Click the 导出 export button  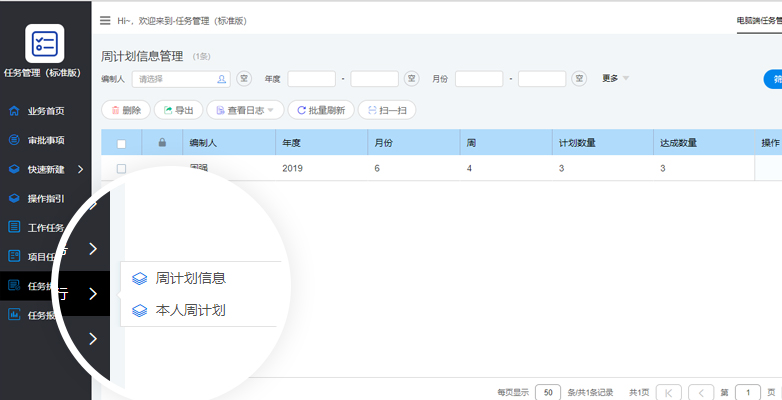pyautogui.click(x=179, y=111)
